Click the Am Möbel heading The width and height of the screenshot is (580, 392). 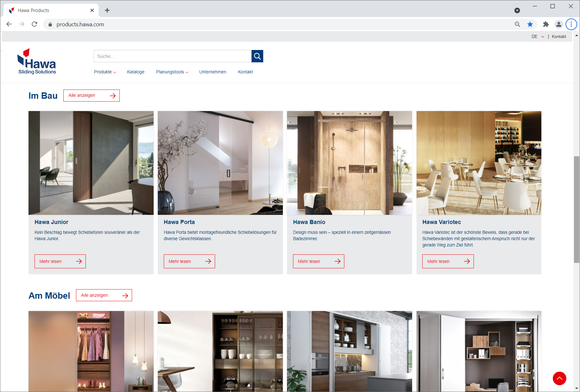tap(49, 296)
